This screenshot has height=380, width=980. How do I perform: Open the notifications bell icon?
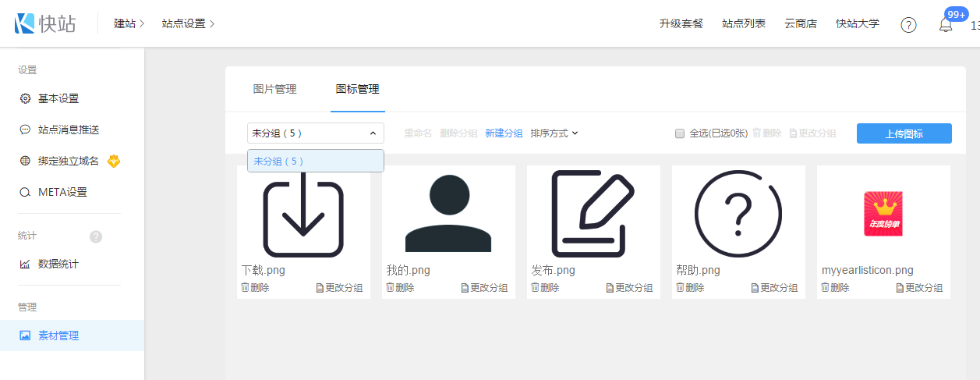[x=945, y=25]
